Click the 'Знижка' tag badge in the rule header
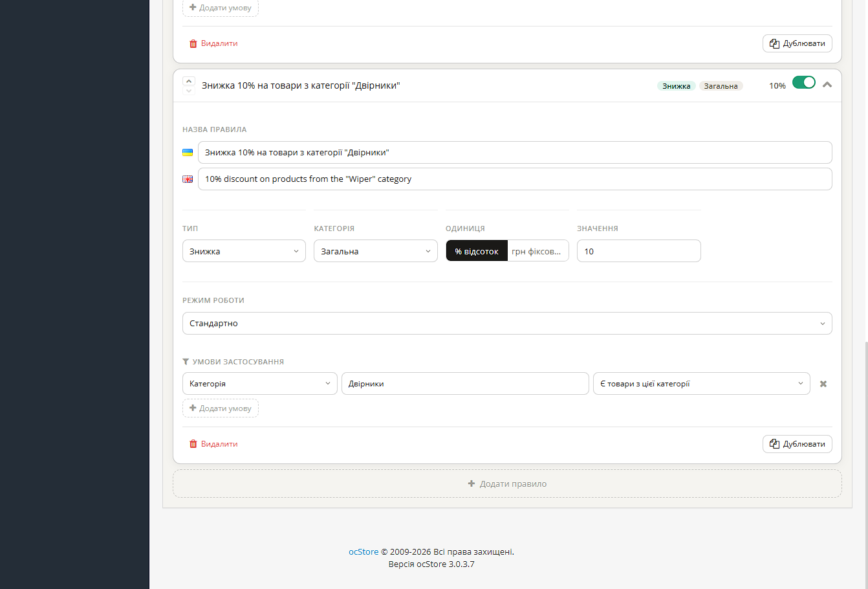Image resolution: width=868 pixels, height=589 pixels. point(677,86)
